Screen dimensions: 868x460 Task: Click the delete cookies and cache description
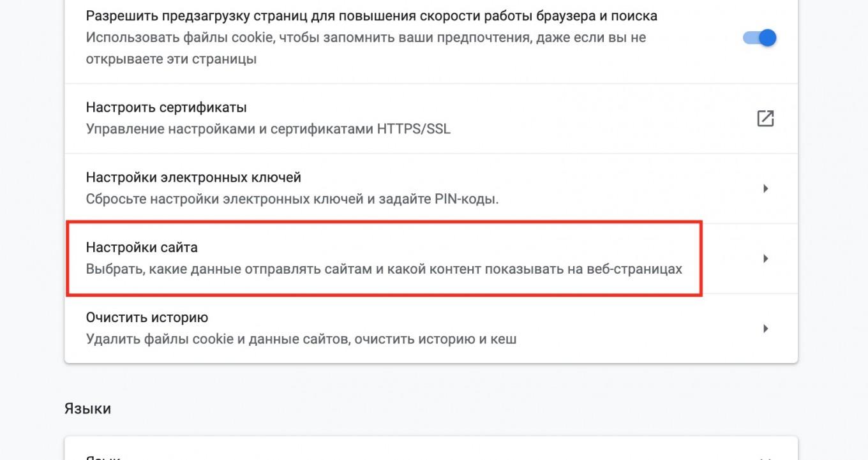(x=301, y=339)
